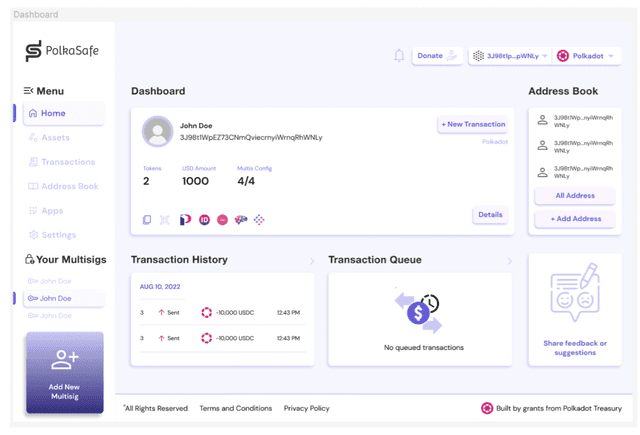Expand Transaction Queue with the arrow
The image size is (640, 435).
tap(509, 261)
